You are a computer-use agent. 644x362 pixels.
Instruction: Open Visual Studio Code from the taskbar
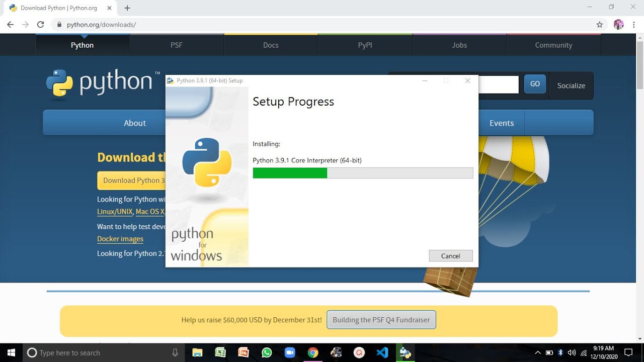point(382,352)
